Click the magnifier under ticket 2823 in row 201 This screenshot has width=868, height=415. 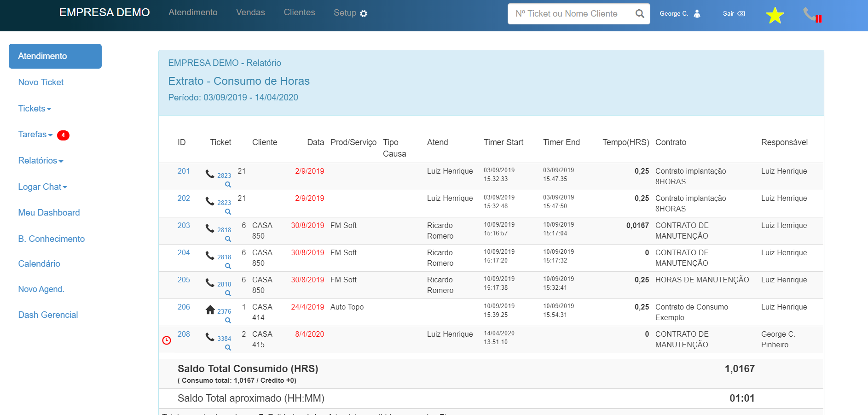[x=228, y=185]
